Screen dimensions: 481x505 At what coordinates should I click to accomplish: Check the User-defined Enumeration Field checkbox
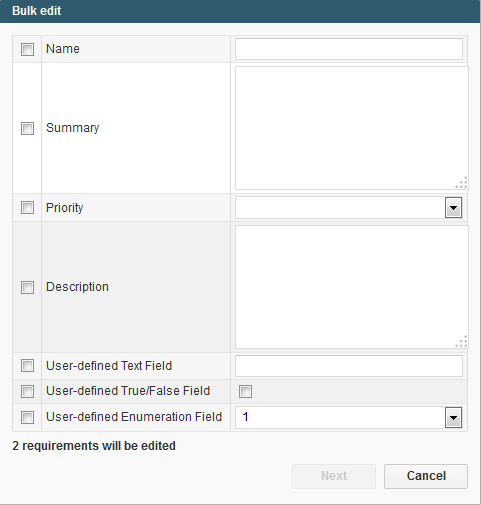point(27,417)
